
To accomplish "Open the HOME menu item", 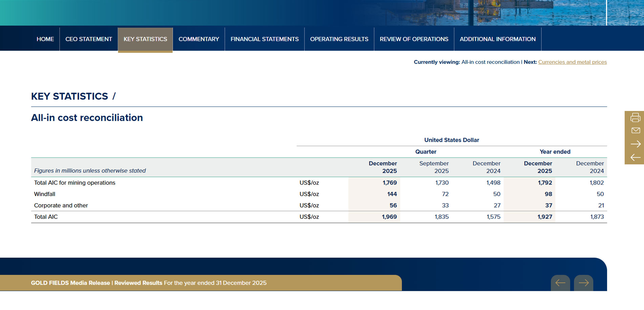I will 45,39.
